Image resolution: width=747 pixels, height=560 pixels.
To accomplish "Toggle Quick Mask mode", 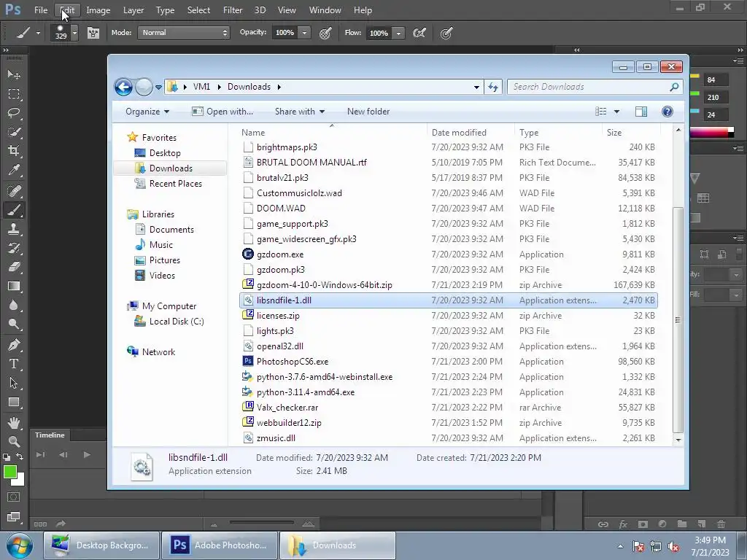I will tap(14, 497).
